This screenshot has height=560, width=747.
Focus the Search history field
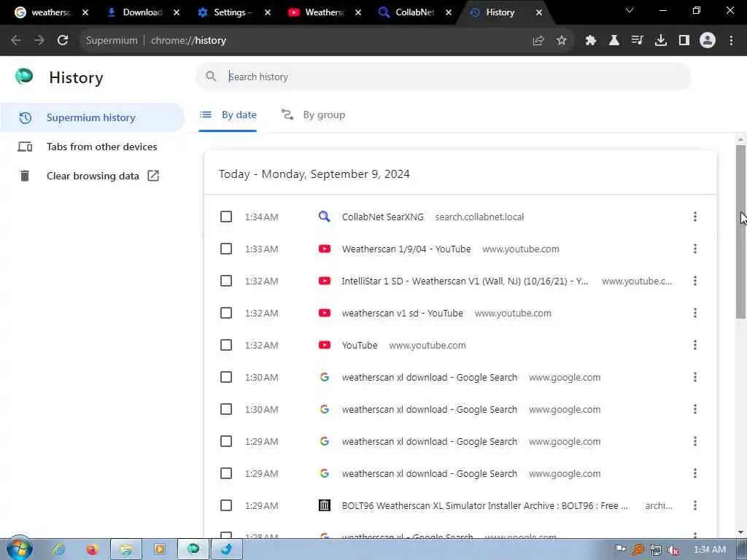click(443, 77)
